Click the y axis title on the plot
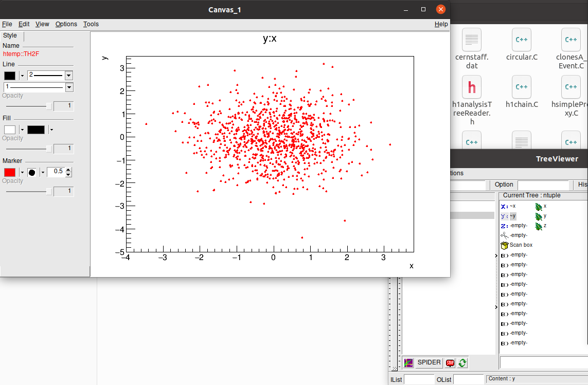 click(105, 58)
